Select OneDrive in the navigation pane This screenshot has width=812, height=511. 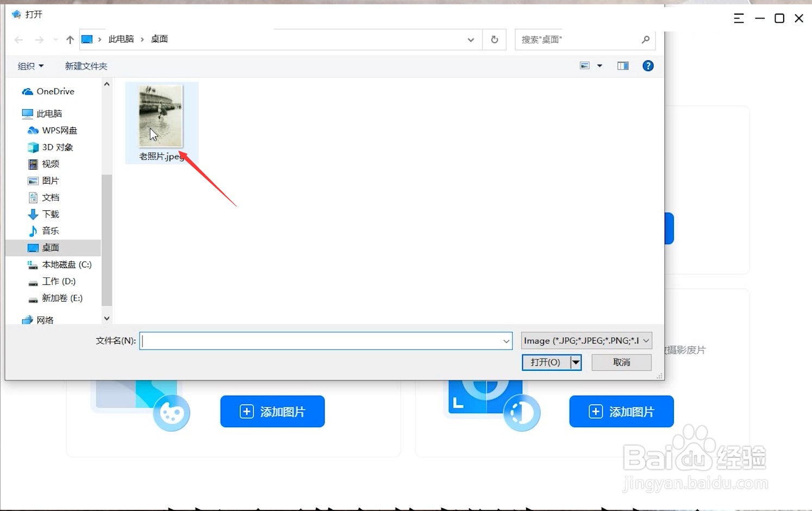48,91
